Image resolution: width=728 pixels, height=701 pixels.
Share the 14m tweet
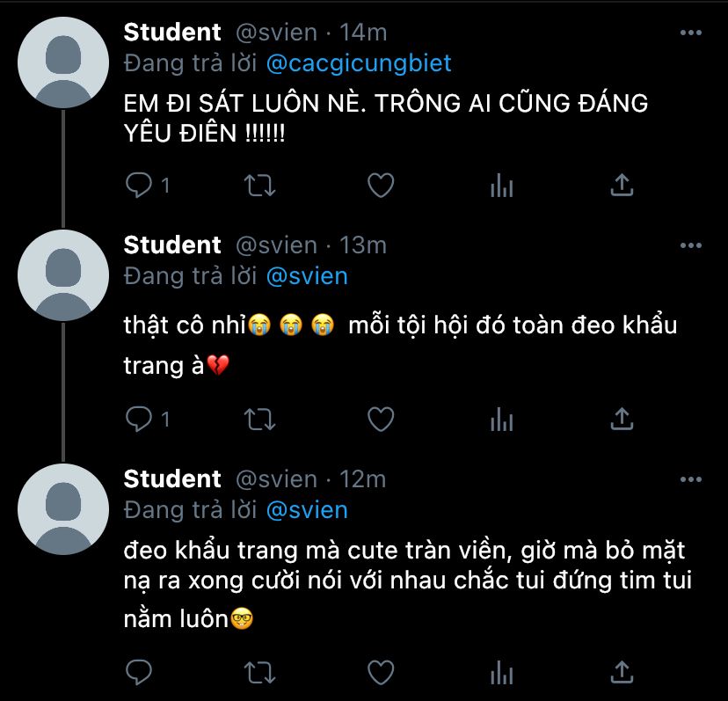622,185
